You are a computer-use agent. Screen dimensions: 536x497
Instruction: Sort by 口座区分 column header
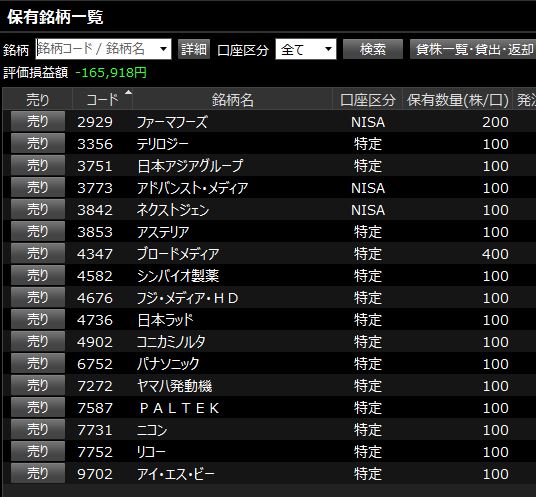368,99
